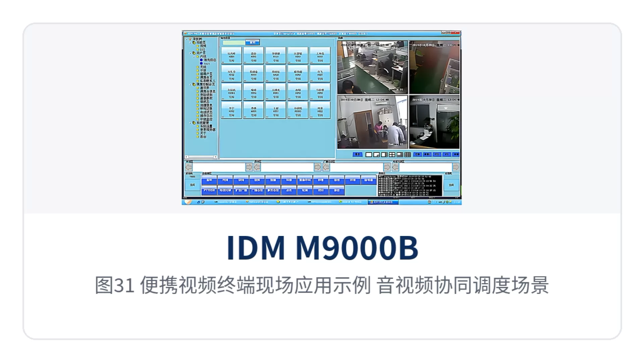Choose the third video layout icon

(384, 155)
